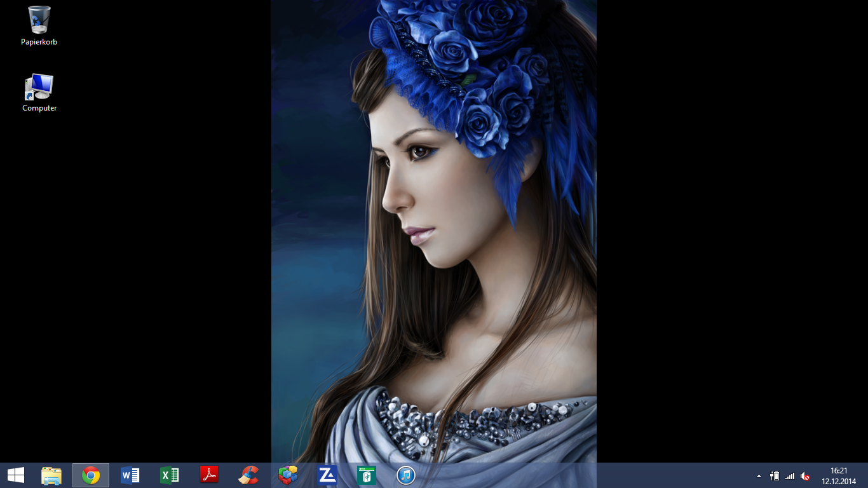
Task: Launch iTunes from the taskbar
Action: [406, 475]
